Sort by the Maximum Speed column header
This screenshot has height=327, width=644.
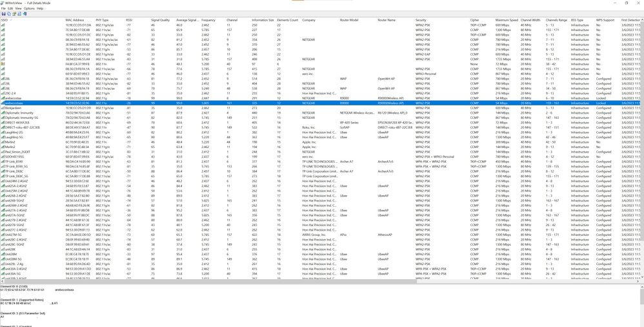coord(507,20)
